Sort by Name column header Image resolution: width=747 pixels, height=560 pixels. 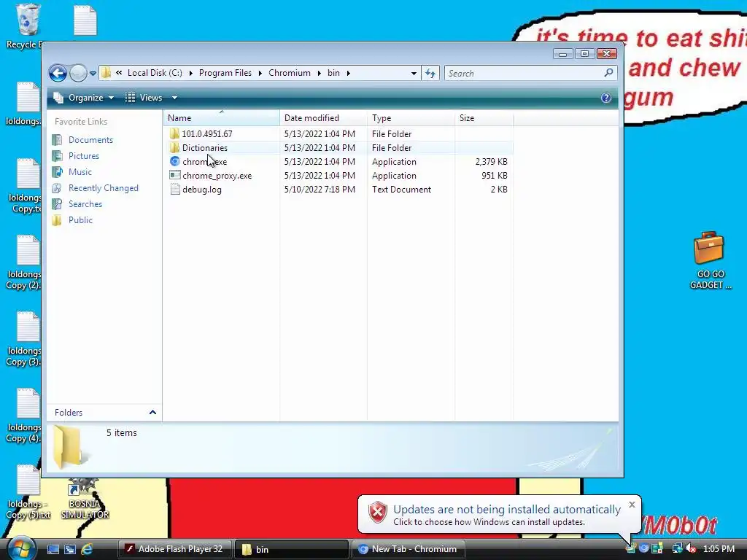222,117
